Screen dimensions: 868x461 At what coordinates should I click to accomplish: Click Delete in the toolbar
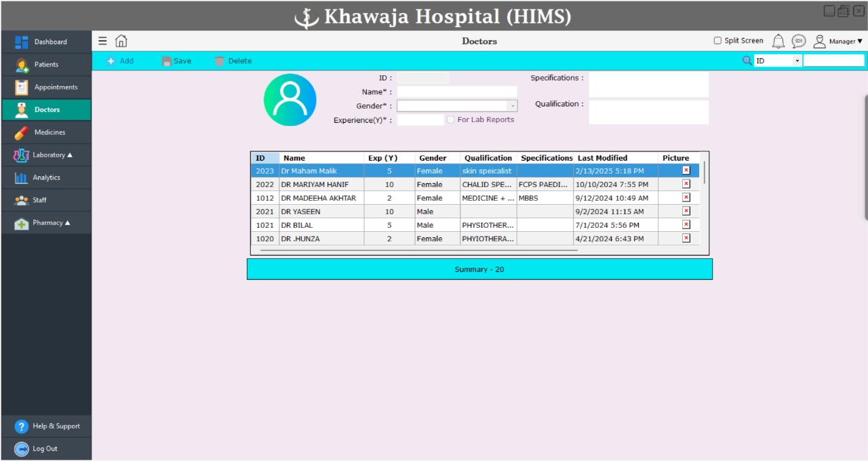pyautogui.click(x=233, y=61)
